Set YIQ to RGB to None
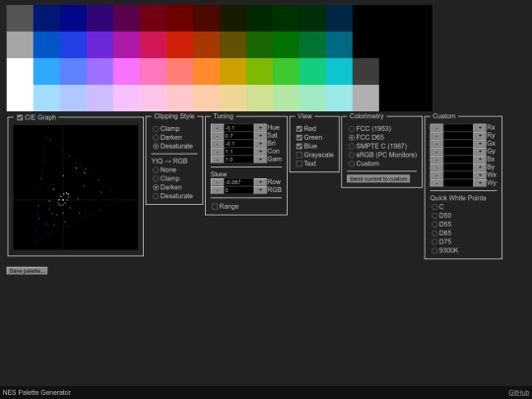 156,169
